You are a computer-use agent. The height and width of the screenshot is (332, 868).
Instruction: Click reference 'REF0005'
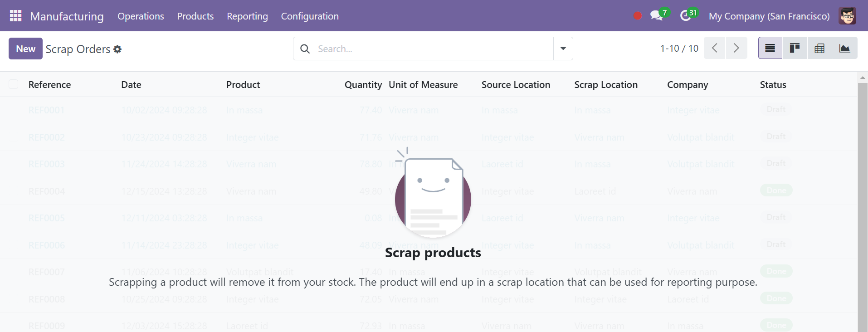pyautogui.click(x=46, y=218)
